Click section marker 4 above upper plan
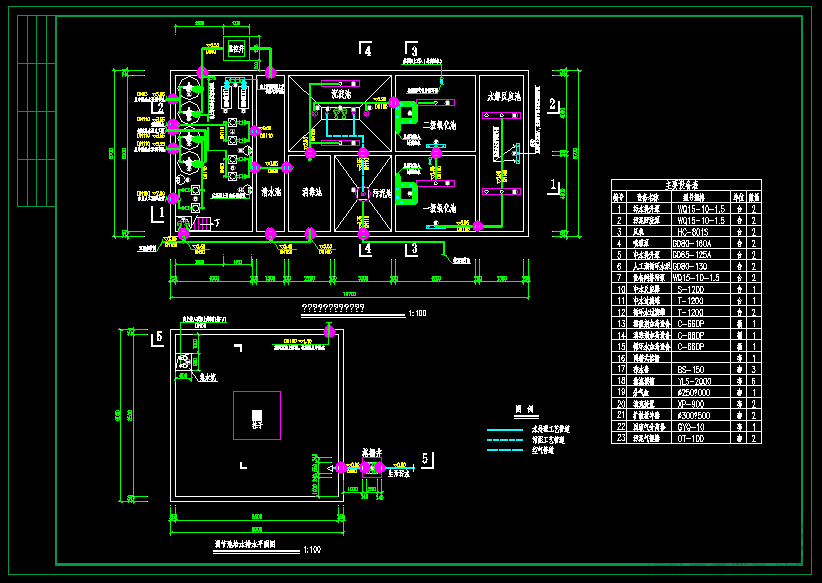Image resolution: width=822 pixels, height=583 pixels. tap(367, 51)
